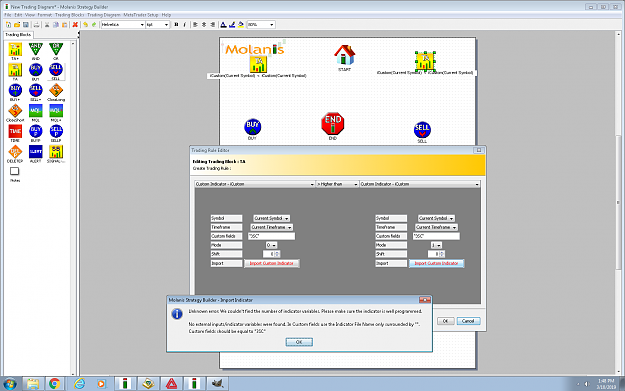The image size is (625, 391).
Task: Click the save diagram toolbar icon
Action: [x=26, y=25]
